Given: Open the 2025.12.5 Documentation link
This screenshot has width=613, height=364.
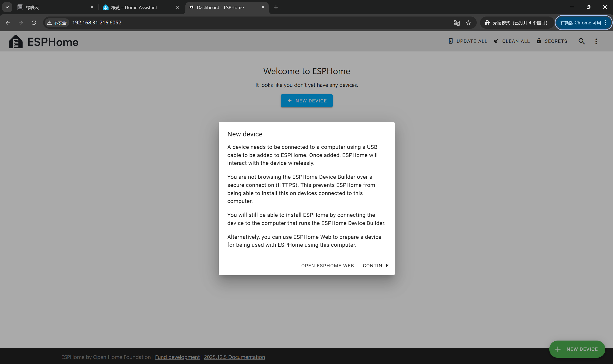Looking at the screenshot, I should [234, 357].
